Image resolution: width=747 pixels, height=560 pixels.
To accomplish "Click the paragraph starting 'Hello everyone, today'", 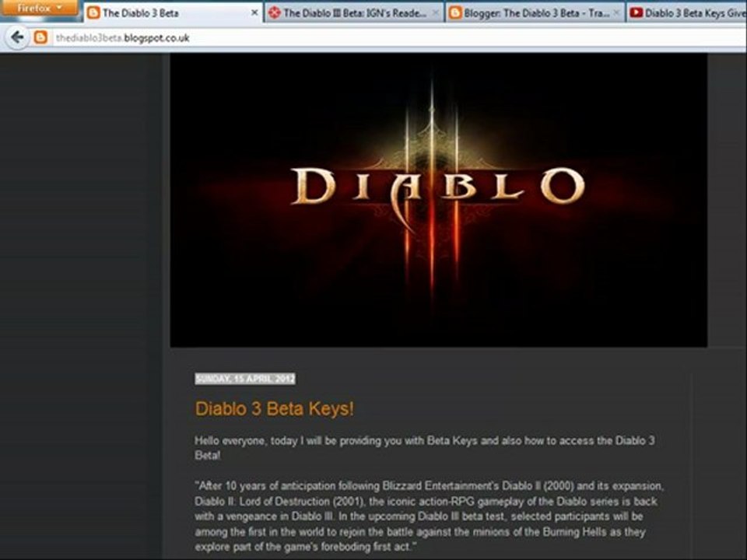I will coord(425,448).
